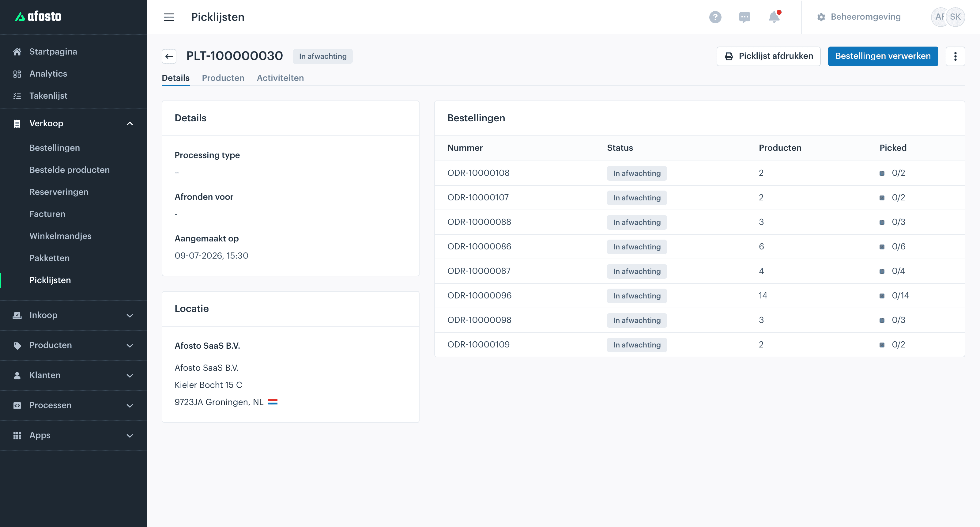This screenshot has width=980, height=527.
Task: Open order ODR-10000109
Action: click(x=478, y=345)
